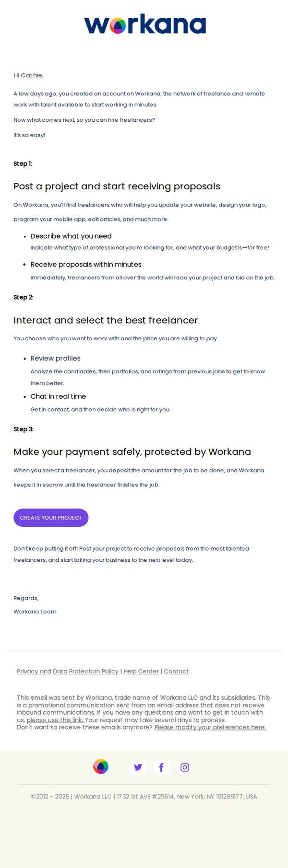Screen dimensions: 288x868
Task: Open 'Please modify your preferences here' link
Action: [210, 727]
